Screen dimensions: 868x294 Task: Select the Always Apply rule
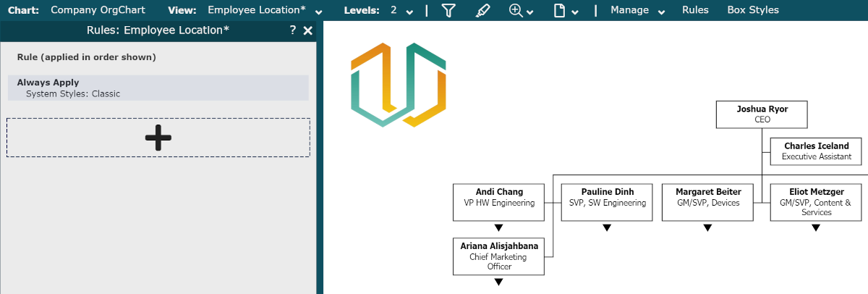click(x=158, y=88)
